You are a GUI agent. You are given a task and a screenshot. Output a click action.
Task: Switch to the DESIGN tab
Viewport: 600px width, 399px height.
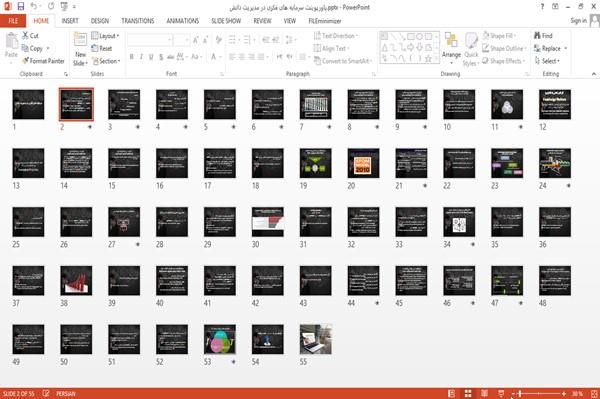coord(100,21)
